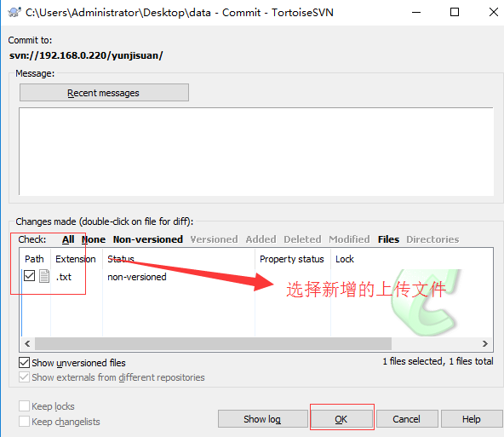Maximize the Commit window
504x437 pixels.
pos(455,12)
